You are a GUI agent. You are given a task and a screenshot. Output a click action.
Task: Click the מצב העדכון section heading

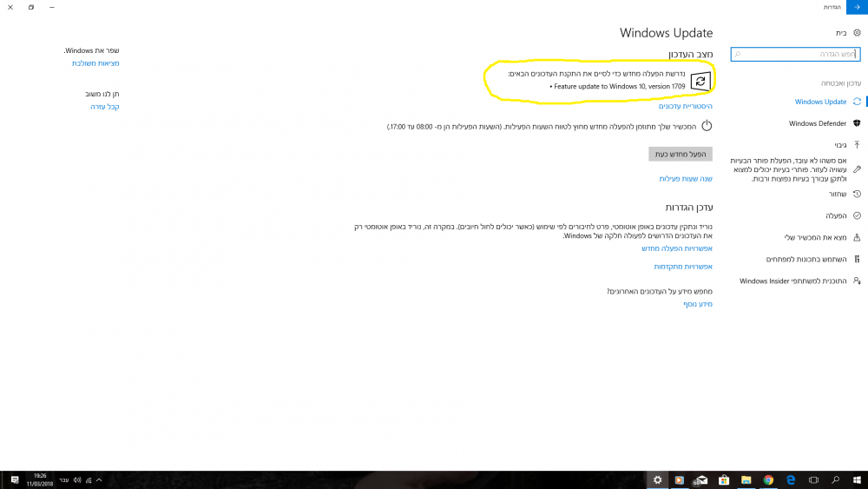[690, 54]
